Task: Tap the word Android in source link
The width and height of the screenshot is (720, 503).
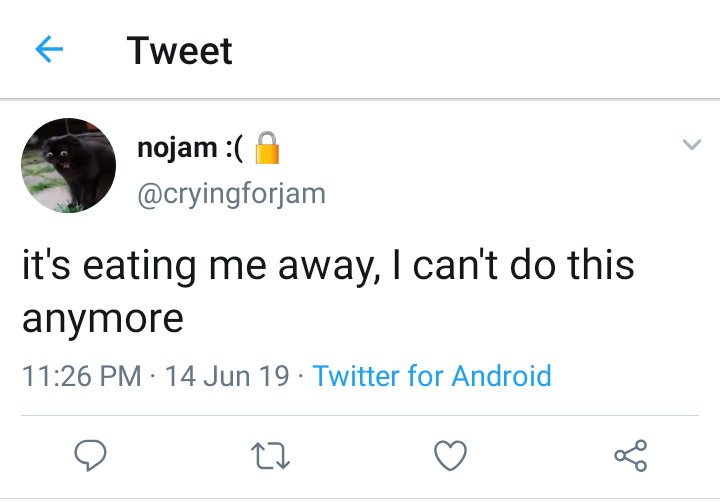Action: (x=501, y=376)
